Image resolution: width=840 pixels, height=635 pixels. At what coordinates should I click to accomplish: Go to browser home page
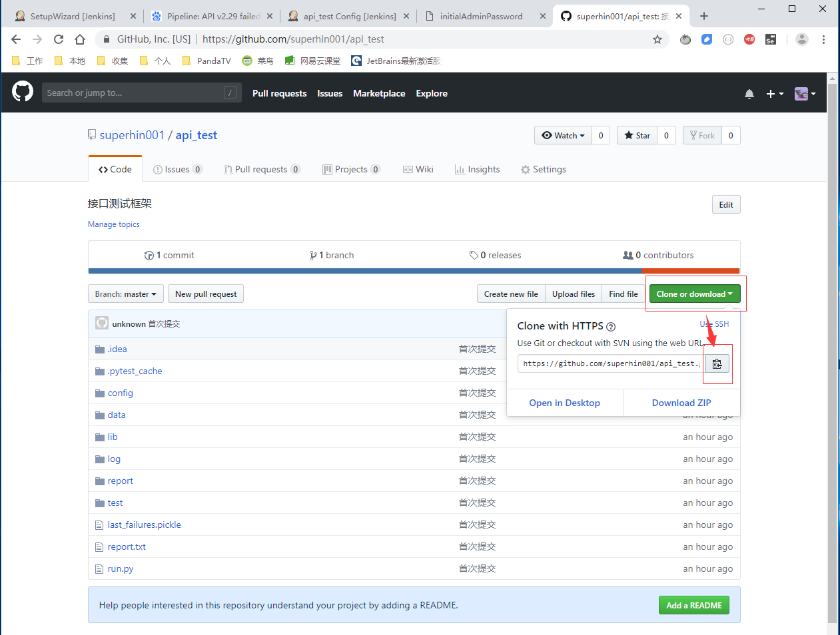click(x=80, y=39)
